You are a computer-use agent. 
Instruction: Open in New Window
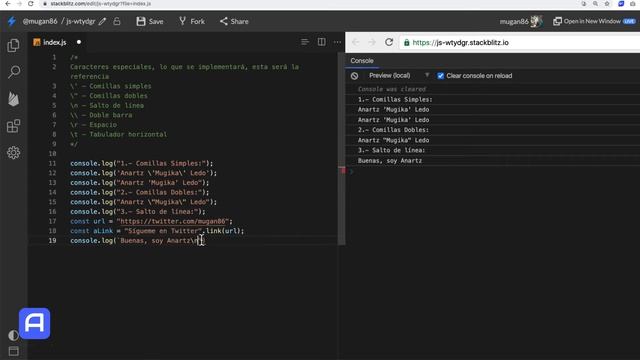coord(594,21)
